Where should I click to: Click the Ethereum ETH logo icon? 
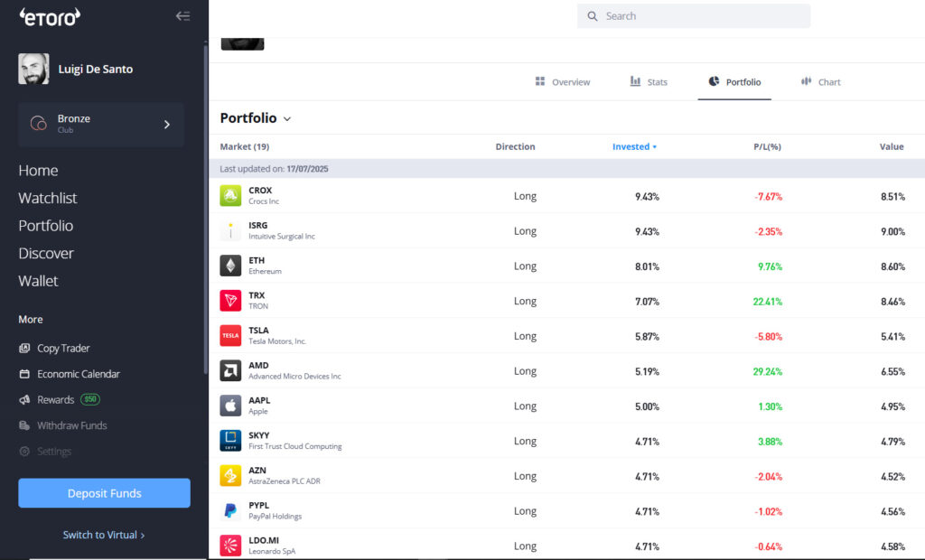tap(230, 266)
